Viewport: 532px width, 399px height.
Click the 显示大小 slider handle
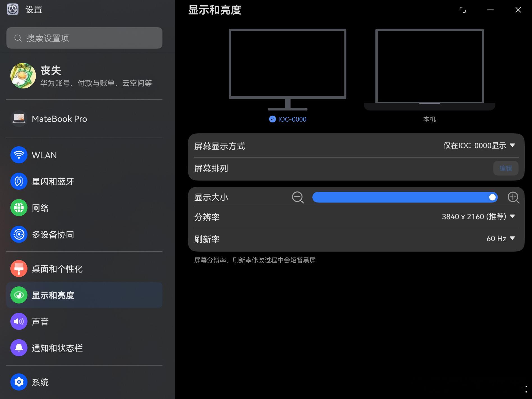point(492,197)
